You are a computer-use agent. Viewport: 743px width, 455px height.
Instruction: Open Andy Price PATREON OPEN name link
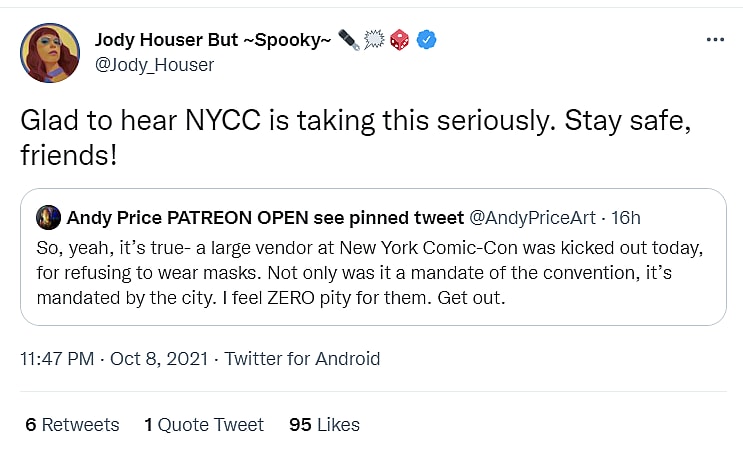tap(264, 217)
